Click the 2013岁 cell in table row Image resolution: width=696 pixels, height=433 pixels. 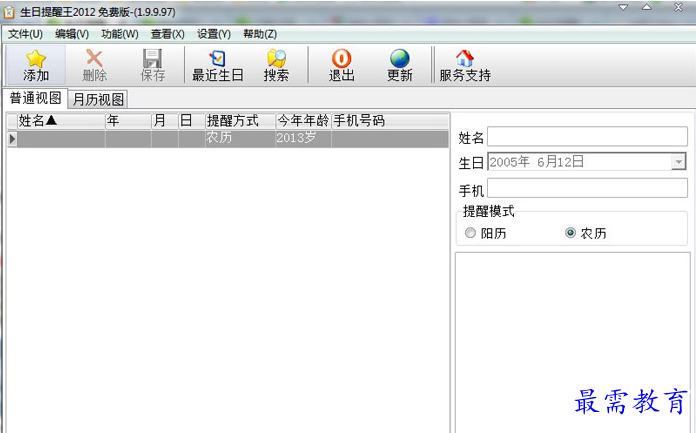(303, 138)
